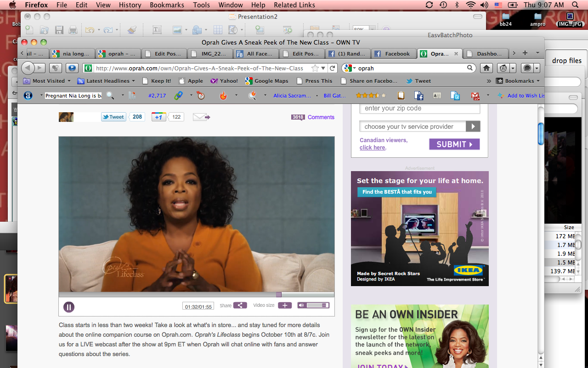588x368 pixels.
Task: Click the video progress bar handle
Action: 278,294
